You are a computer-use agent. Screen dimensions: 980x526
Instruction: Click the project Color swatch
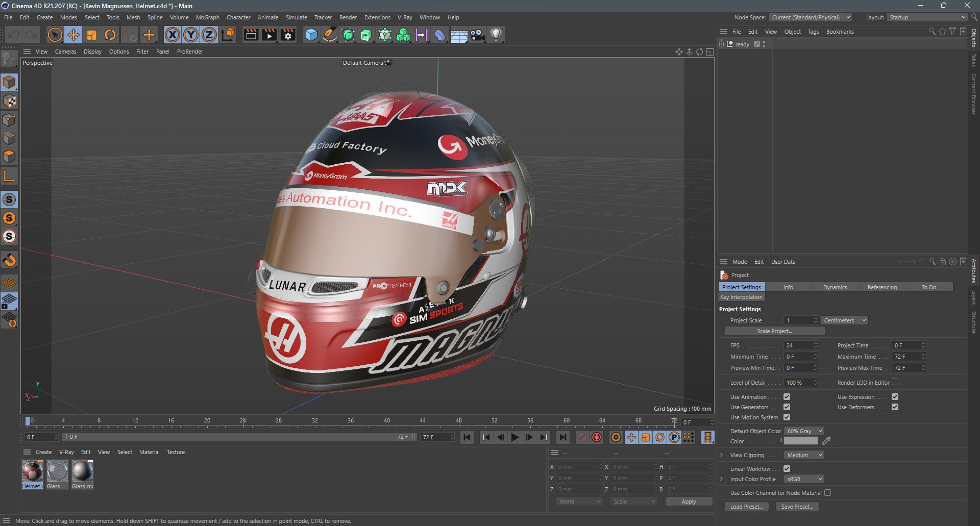coord(800,441)
